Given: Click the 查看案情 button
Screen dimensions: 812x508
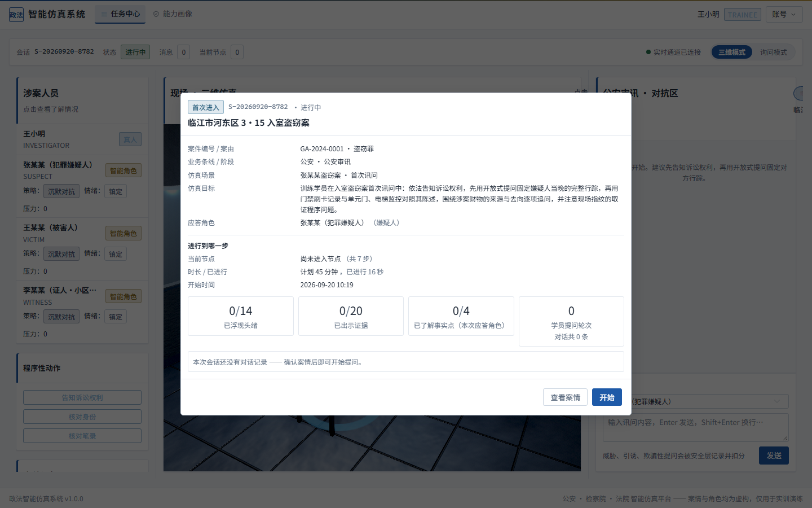Looking at the screenshot, I should click(565, 397).
